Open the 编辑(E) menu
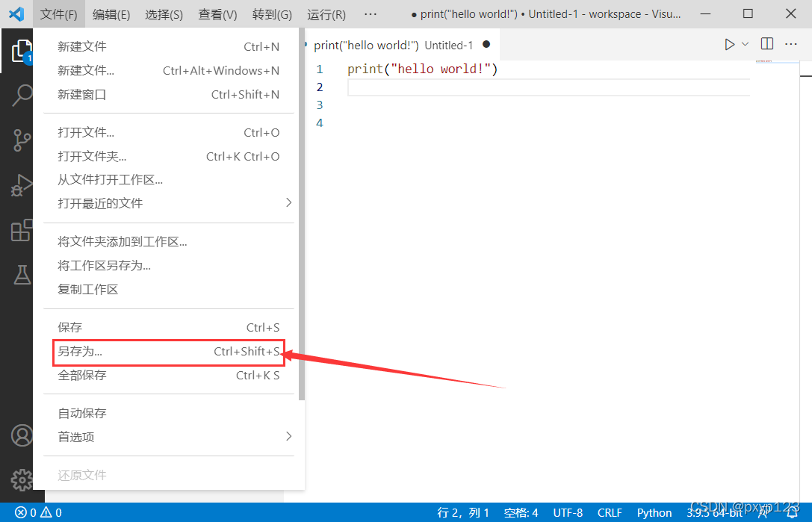Image resolution: width=812 pixels, height=522 pixels. click(x=111, y=14)
